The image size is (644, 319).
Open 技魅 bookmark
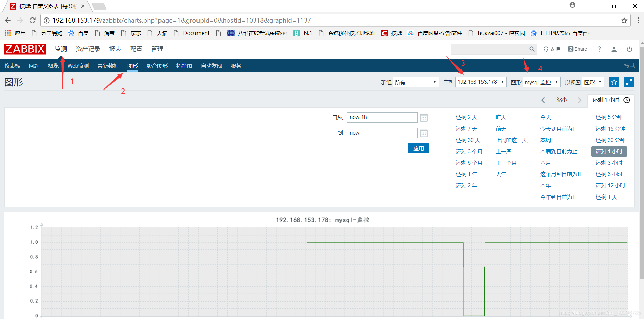(x=391, y=33)
